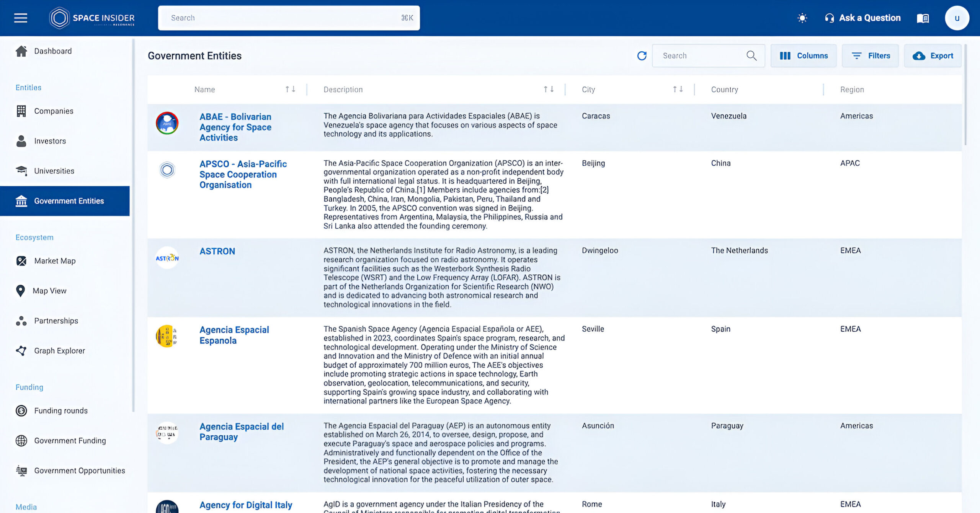Click the Dwingeloo city cell

tap(600, 251)
